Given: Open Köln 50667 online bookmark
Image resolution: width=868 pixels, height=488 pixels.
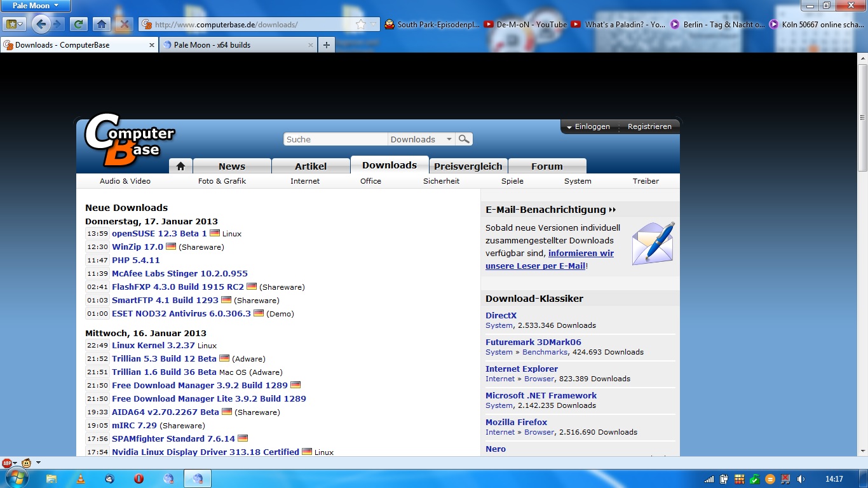Looking at the screenshot, I should tap(817, 24).
